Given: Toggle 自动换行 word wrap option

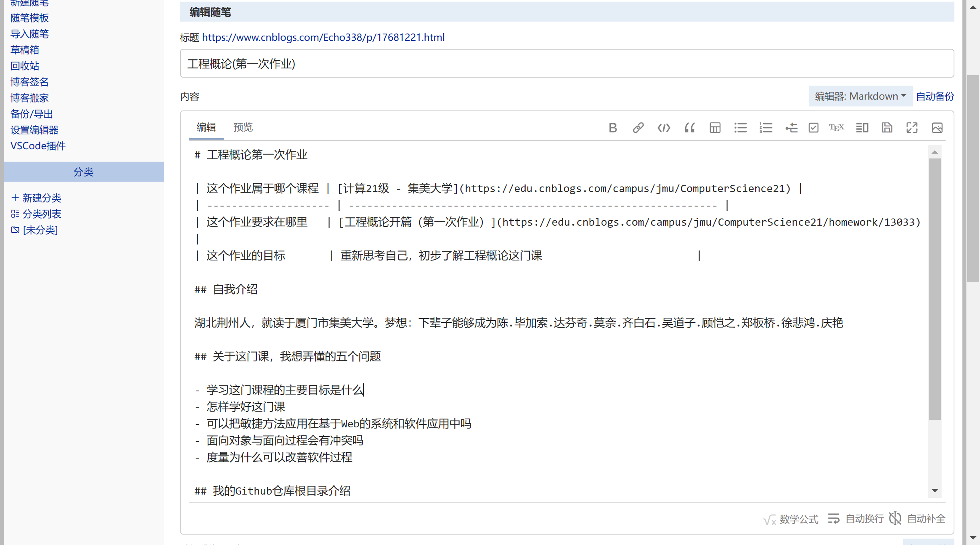Looking at the screenshot, I should click(856, 519).
